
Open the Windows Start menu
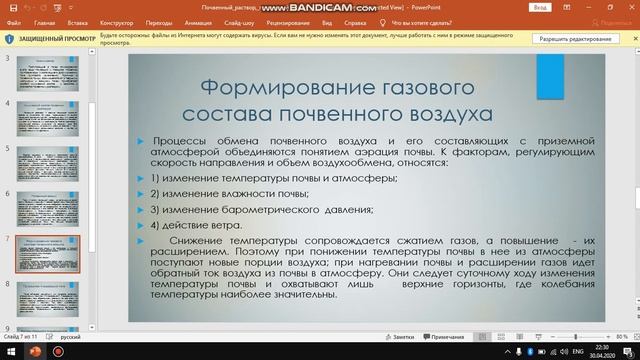(11, 351)
